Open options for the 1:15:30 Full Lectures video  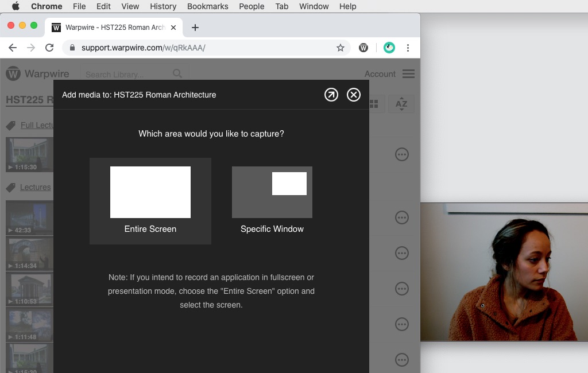401,154
